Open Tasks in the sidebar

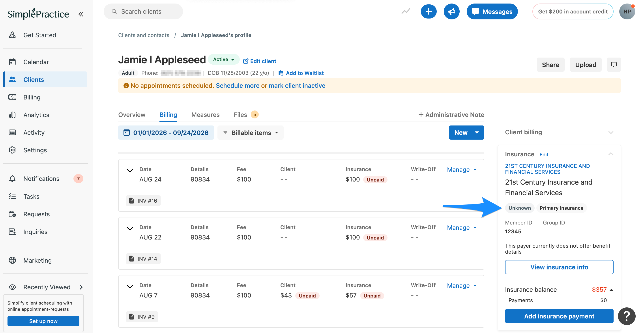click(x=45, y=196)
